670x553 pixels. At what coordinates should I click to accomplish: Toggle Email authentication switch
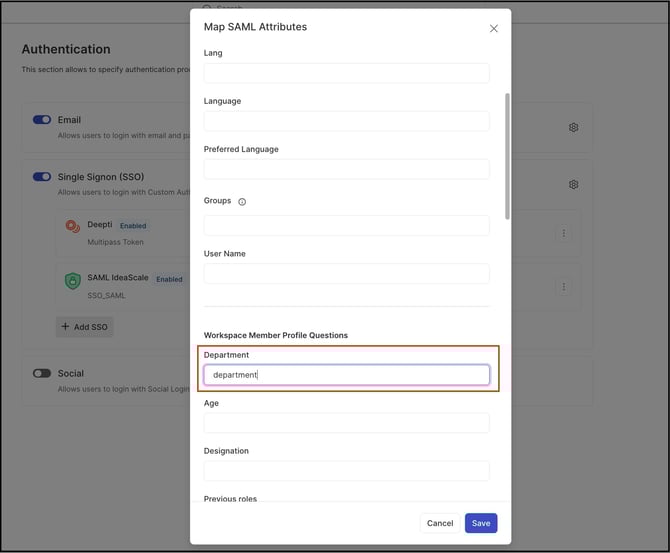[42, 120]
